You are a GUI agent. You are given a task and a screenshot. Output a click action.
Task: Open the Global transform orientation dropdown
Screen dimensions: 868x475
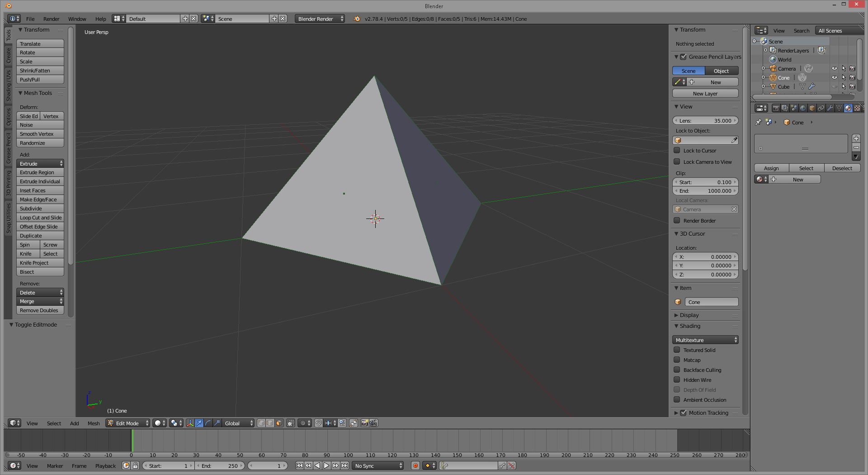pyautogui.click(x=238, y=423)
